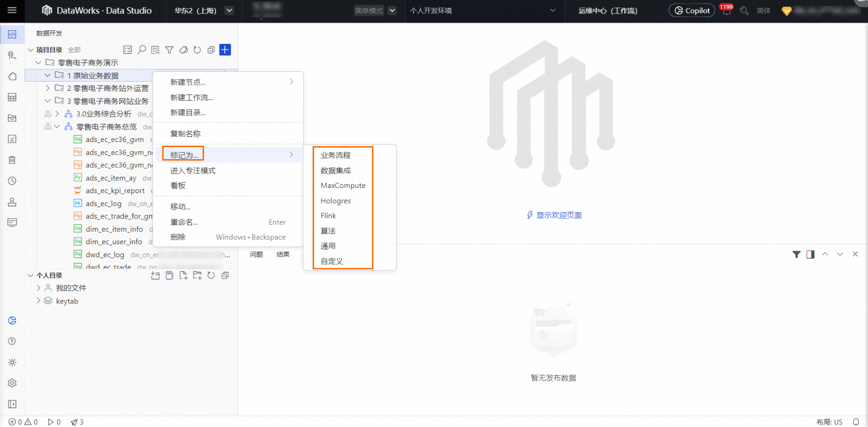
Task: Choose 新建节点... from context menu
Action: tap(228, 82)
